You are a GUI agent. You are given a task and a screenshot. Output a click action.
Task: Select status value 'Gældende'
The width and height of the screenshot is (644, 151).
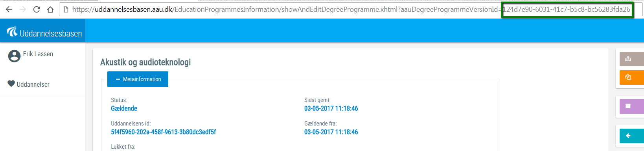point(124,108)
